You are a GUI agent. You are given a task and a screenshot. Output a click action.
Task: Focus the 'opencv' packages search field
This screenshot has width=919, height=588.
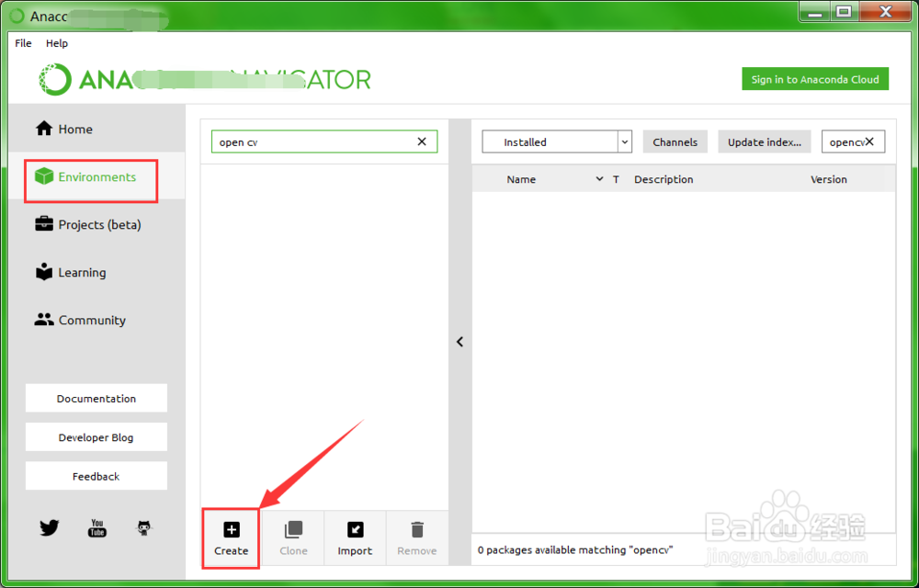[854, 141]
